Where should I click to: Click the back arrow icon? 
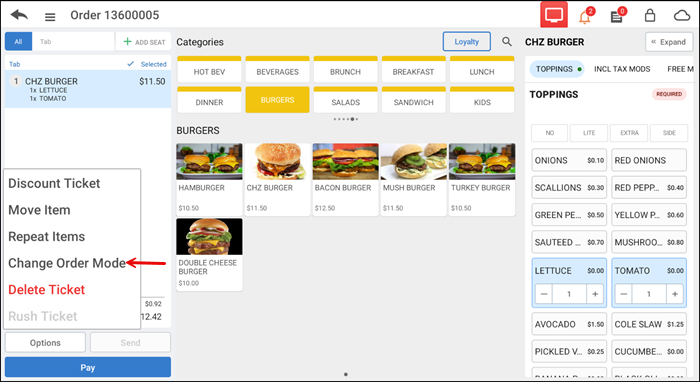click(19, 15)
